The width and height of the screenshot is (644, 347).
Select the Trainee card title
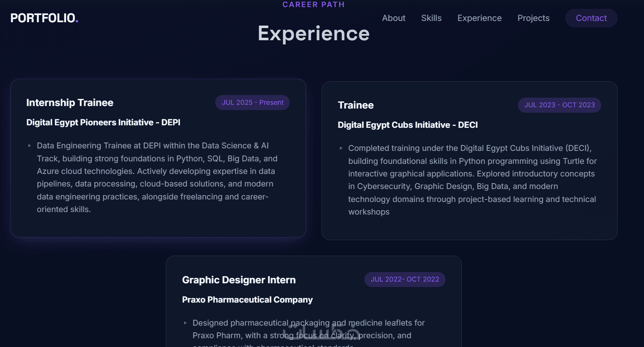point(355,105)
